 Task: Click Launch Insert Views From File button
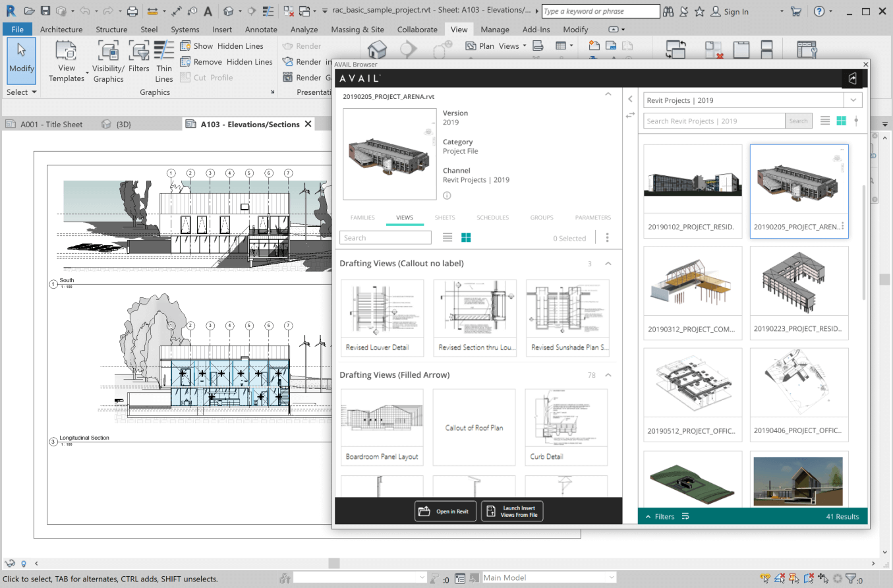[x=512, y=511]
